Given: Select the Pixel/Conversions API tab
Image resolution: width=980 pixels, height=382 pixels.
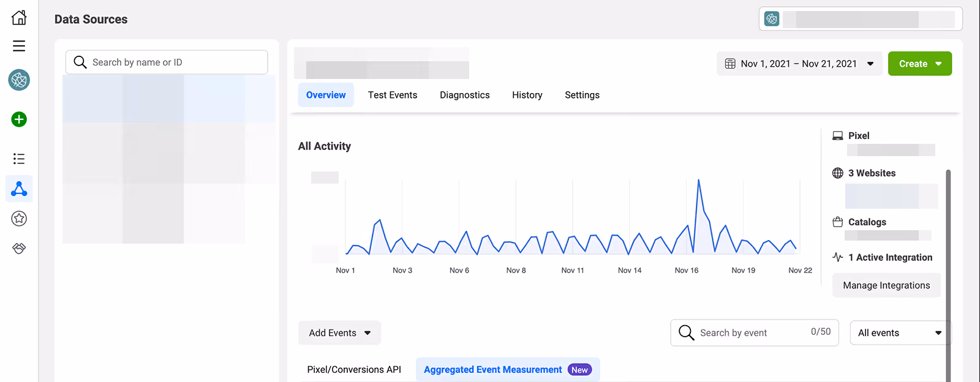Looking at the screenshot, I should [354, 370].
